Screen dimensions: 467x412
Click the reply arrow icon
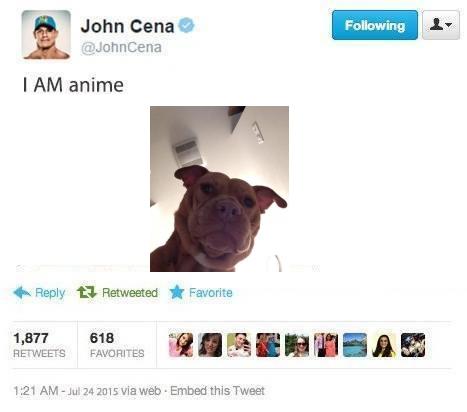coord(22,293)
